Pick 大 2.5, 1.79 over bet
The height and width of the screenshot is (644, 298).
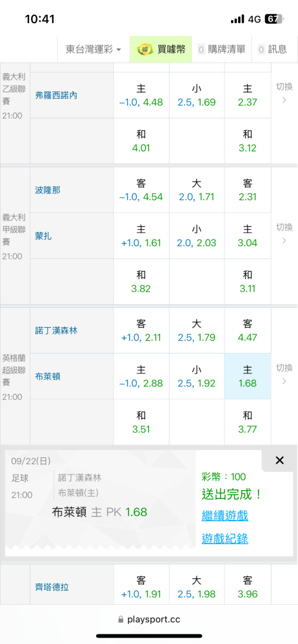196,330
